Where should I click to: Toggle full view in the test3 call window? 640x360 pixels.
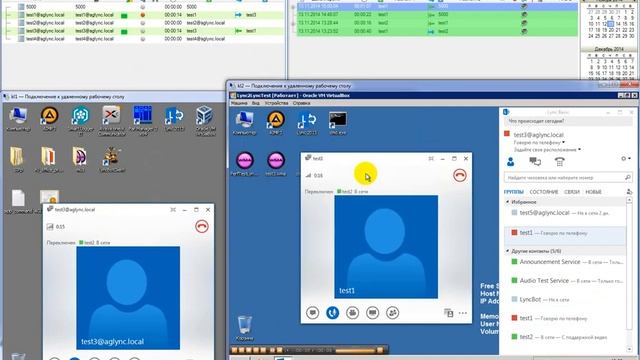click(x=431, y=158)
